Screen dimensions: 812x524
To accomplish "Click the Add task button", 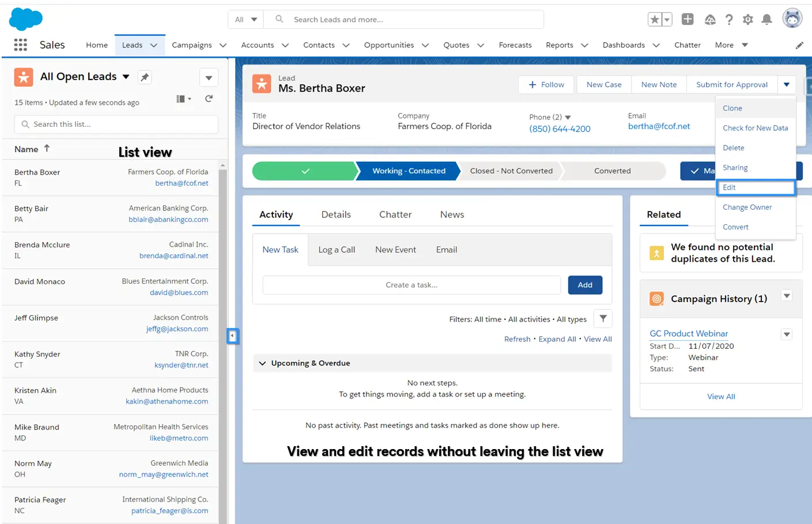I will click(585, 285).
